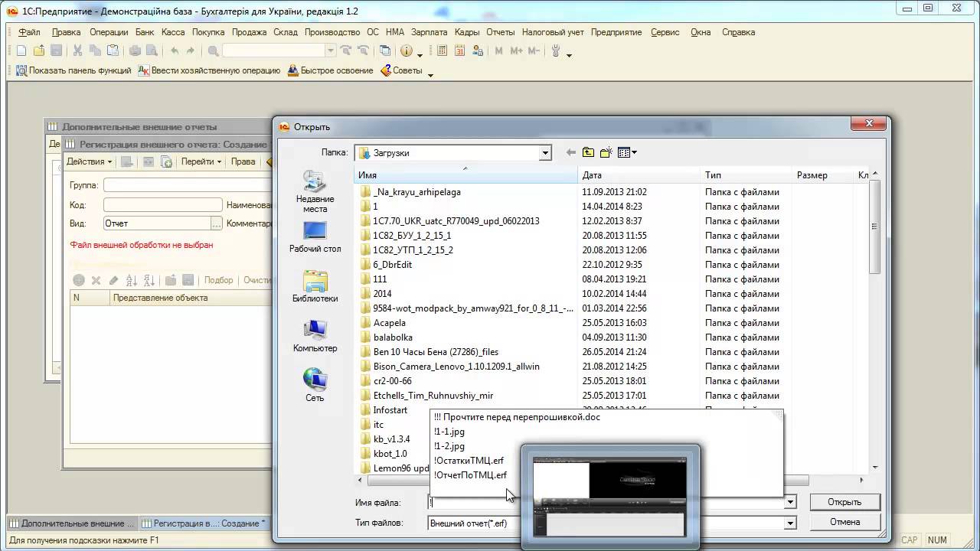Image resolution: width=980 pixels, height=551 pixels.
Task: Open the Calendar toolbar icon
Action: (460, 51)
